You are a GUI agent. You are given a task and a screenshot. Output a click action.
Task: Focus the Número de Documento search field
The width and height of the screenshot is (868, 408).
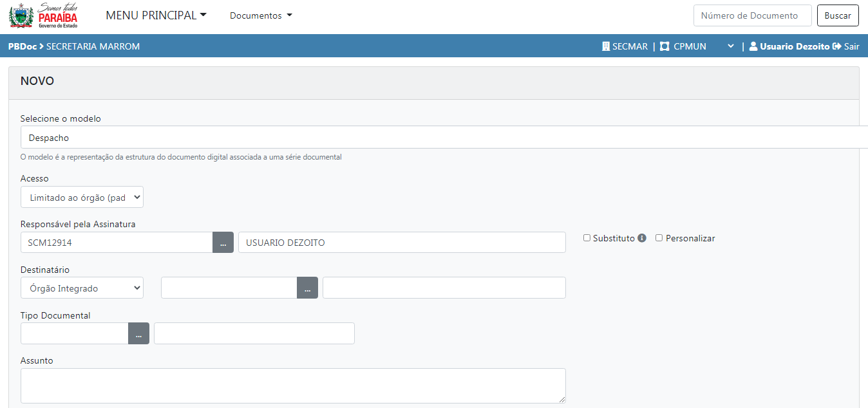coord(752,15)
